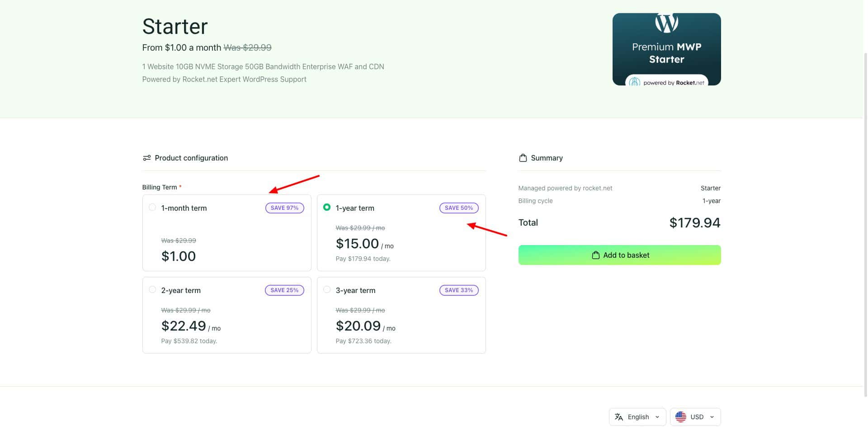The image size is (868, 435).
Task: Select the 2-year term radio button
Action: 152,290
